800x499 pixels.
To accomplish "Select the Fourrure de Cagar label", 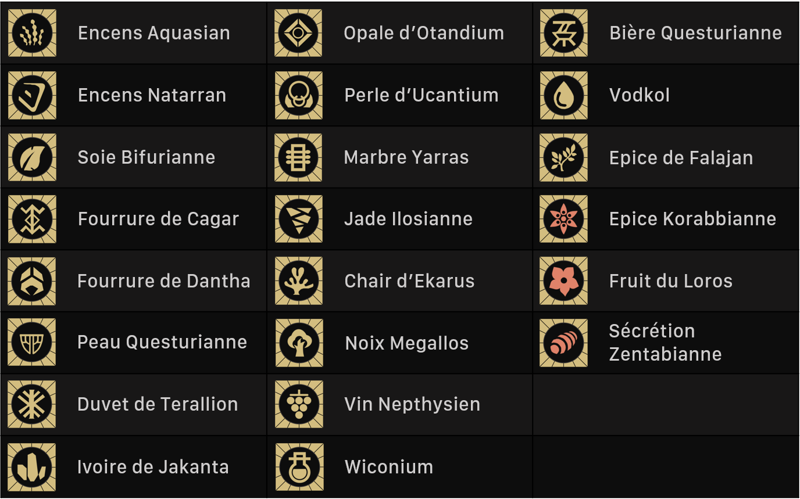I will click(158, 219).
